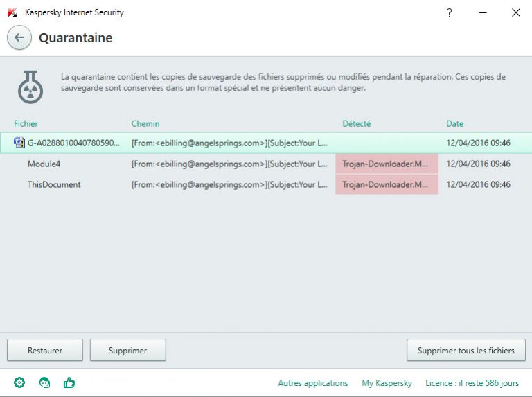Screen dimensions: 532x397
Task: Sort by the Chemin column header
Action: click(145, 124)
